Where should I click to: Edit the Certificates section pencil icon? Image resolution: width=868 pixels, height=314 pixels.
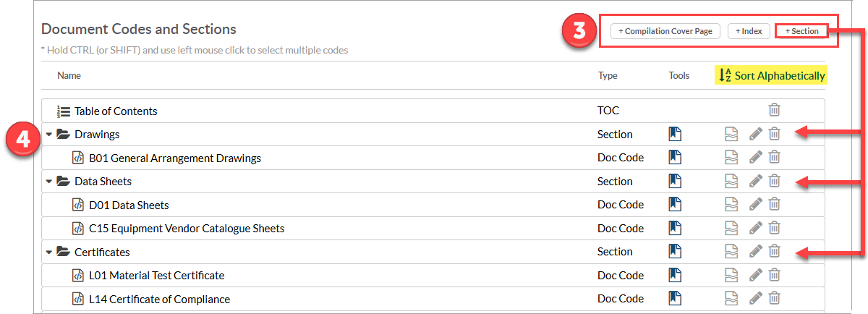point(755,252)
